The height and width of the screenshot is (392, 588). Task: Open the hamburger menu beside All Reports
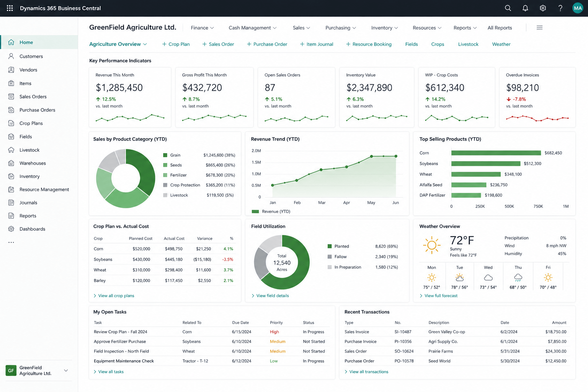[x=539, y=28]
